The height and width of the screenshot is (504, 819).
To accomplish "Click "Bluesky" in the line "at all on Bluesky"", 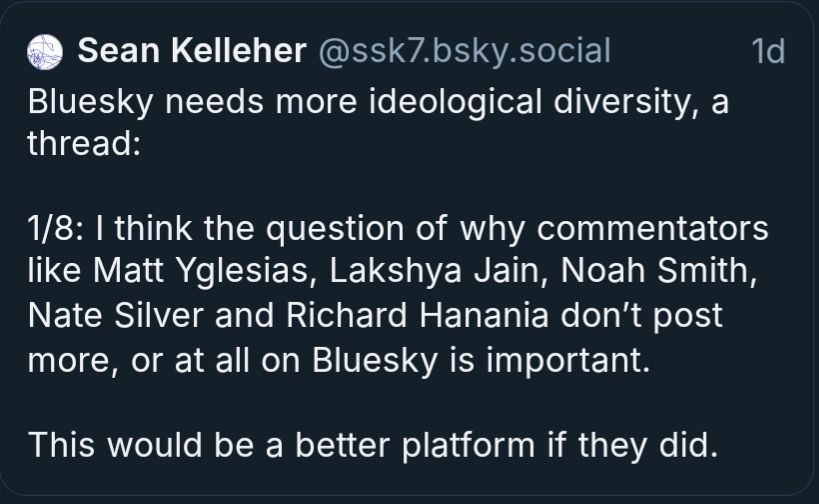I will point(375,360).
